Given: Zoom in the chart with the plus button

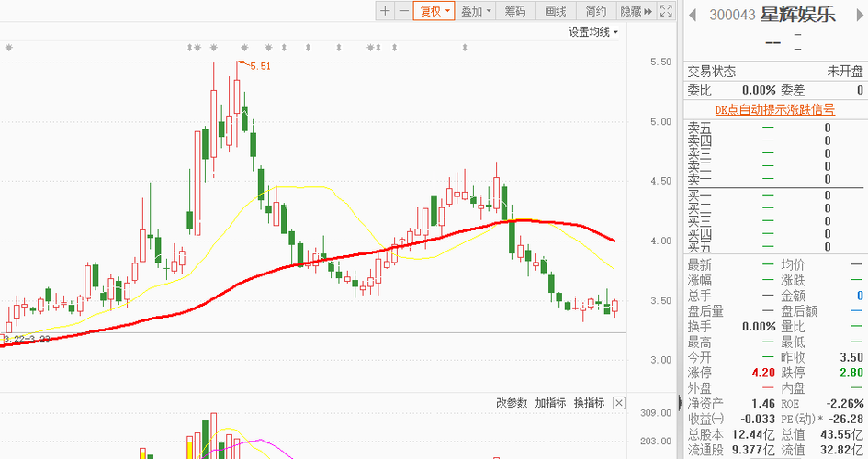Looking at the screenshot, I should click(x=385, y=10).
